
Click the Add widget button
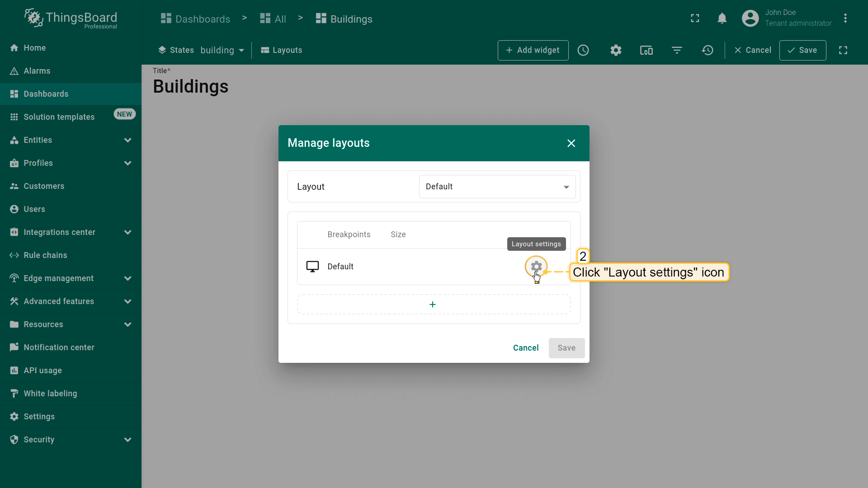533,50
